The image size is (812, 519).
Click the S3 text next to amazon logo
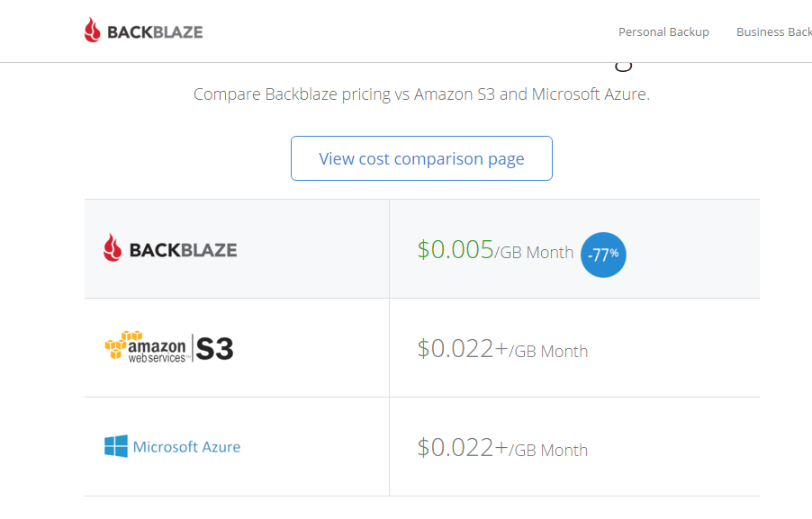coord(216,346)
